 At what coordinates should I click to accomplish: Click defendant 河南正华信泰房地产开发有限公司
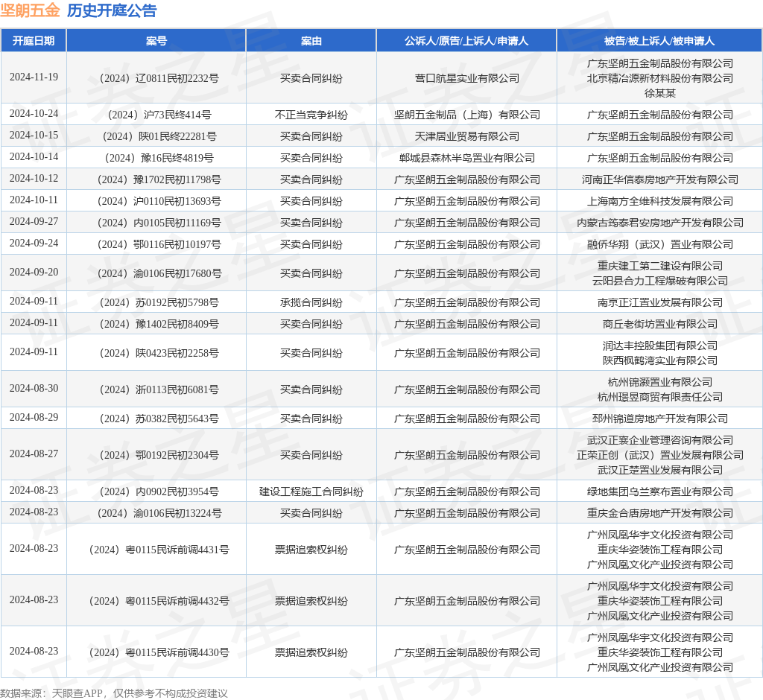pos(660,179)
